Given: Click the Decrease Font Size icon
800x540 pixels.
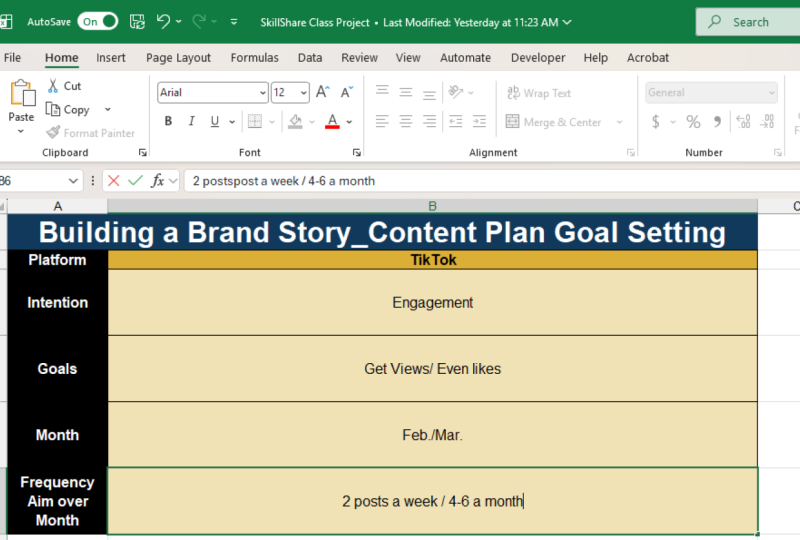Looking at the screenshot, I should (x=347, y=92).
